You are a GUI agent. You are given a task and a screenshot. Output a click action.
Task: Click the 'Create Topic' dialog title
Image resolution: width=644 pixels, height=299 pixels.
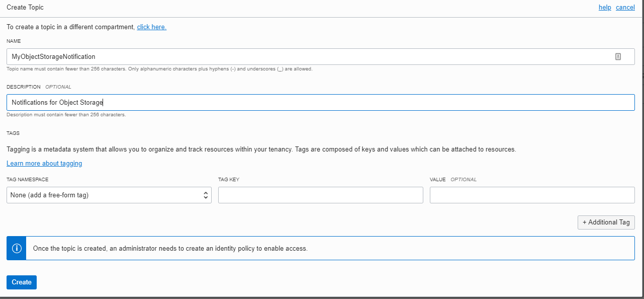coord(25,7)
